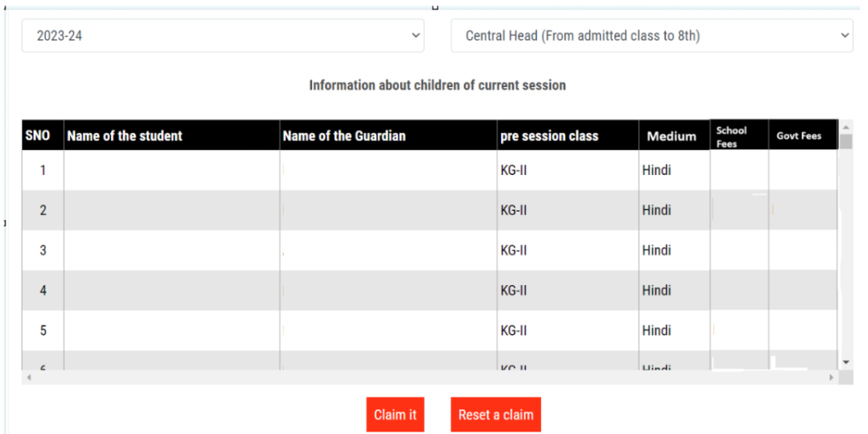868x434 pixels.
Task: Click the horizontal scrollbar track below table
Action: pos(408,378)
